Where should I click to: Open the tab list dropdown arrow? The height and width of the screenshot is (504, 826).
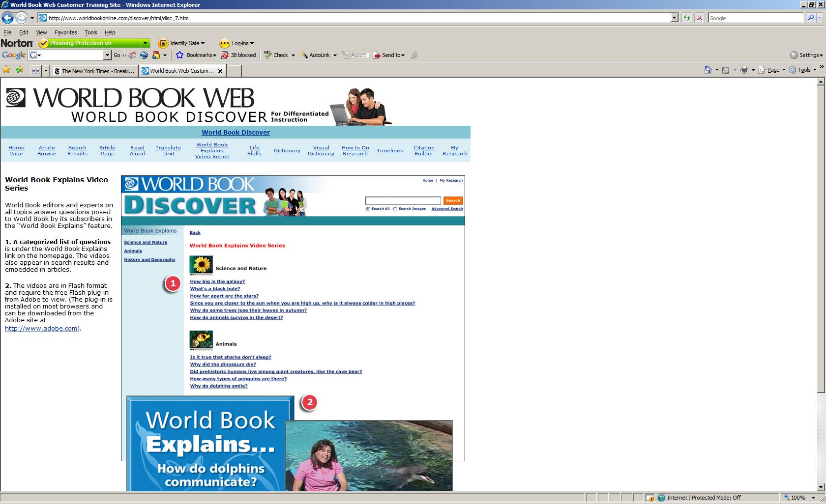click(46, 71)
